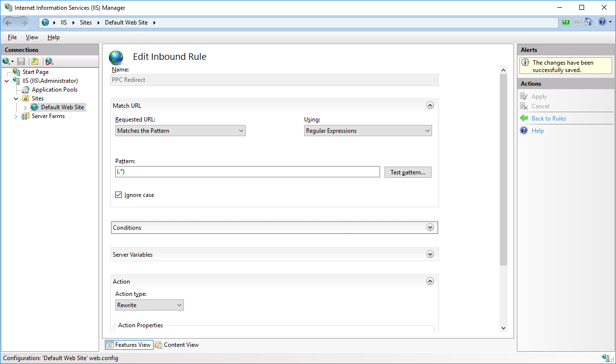
Task: Click the blue Help question mark toolbar icon
Action: pyautogui.click(x=602, y=22)
